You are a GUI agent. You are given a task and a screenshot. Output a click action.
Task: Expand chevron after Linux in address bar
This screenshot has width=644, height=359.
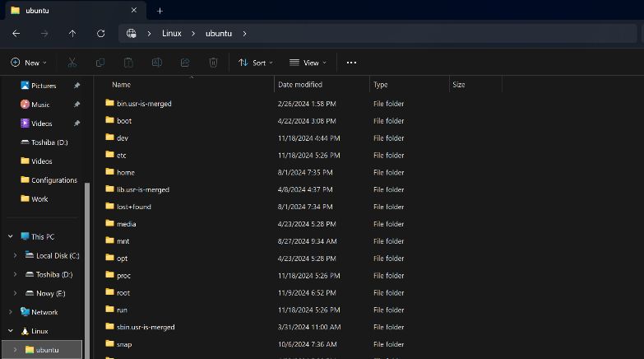[x=193, y=33]
